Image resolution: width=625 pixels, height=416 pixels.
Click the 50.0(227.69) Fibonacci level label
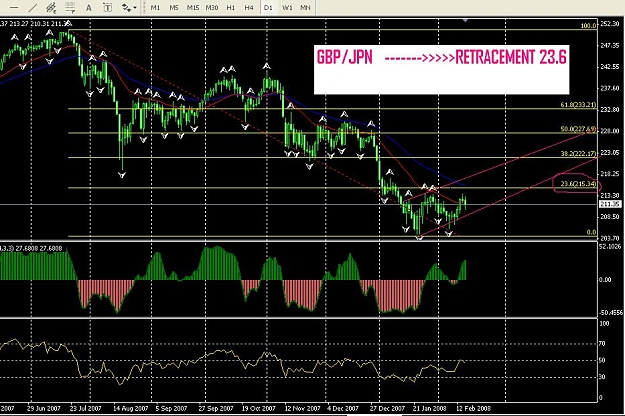coord(578,129)
